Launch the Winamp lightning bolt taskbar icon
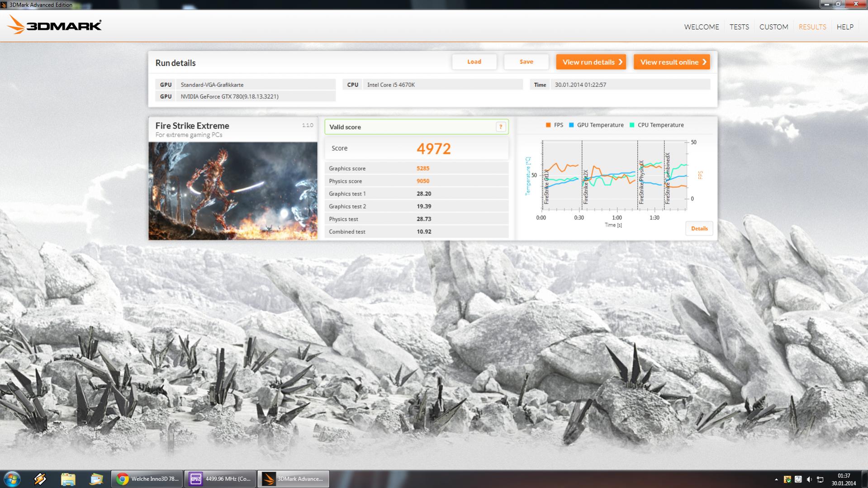 coord(40,479)
